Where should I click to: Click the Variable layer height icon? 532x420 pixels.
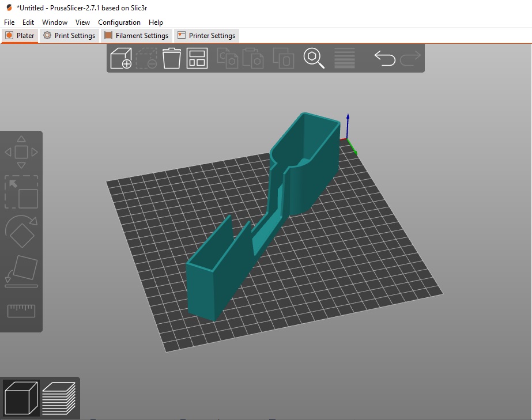click(345, 58)
